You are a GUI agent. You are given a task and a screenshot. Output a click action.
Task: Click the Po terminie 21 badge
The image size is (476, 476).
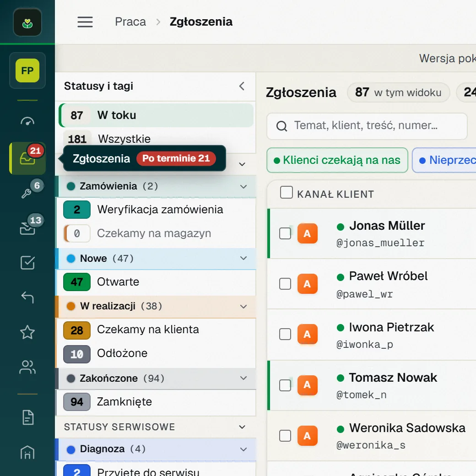click(x=176, y=158)
